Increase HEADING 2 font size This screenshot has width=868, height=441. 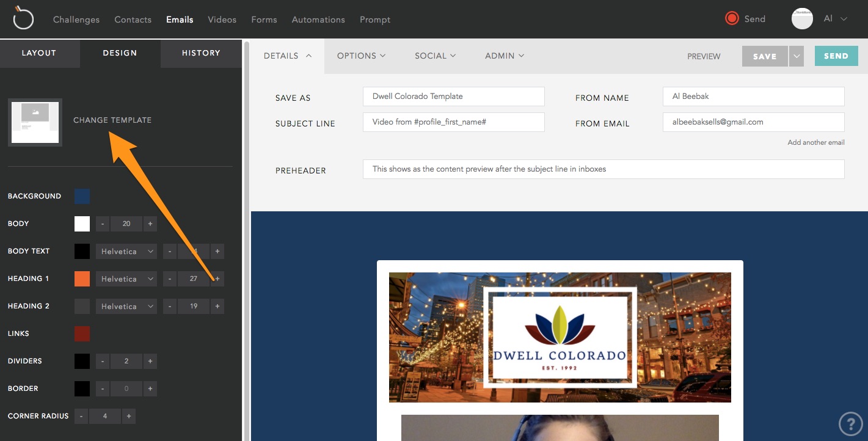(x=217, y=306)
